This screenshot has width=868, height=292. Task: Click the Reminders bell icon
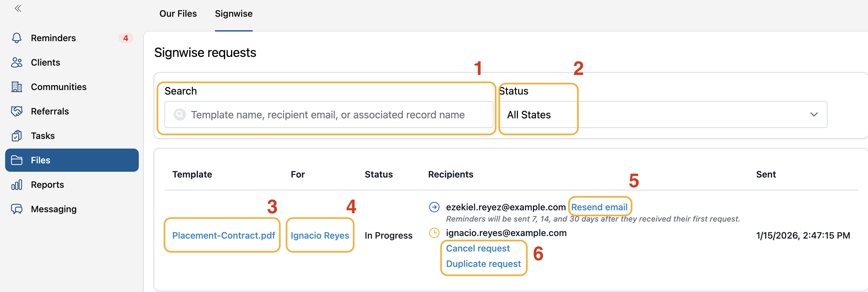click(16, 38)
